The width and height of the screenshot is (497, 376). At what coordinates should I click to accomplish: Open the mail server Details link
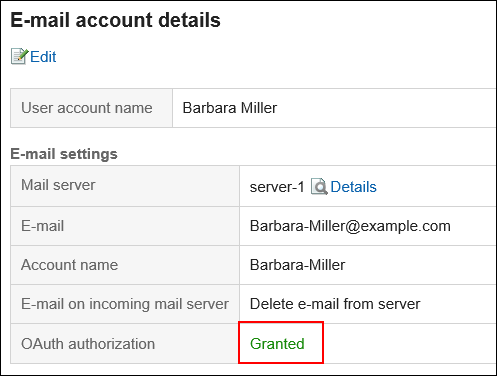(353, 187)
